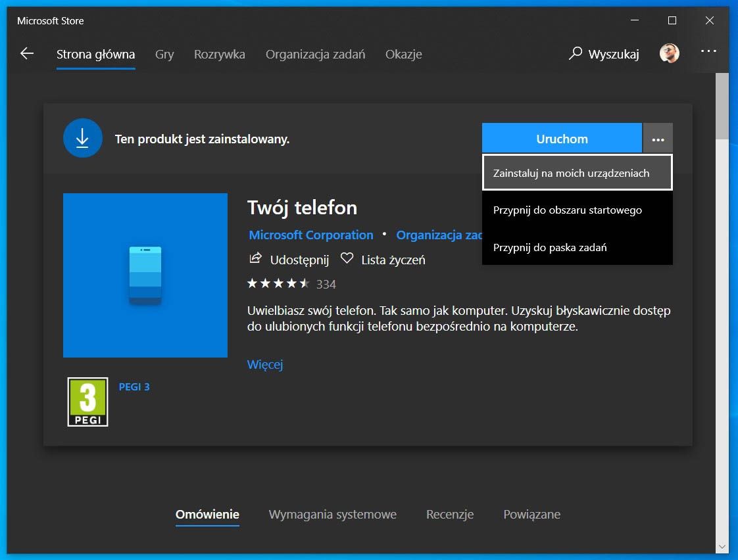Click the heart icon for wishlist
Screen dimensions: 738x560
tap(347, 258)
